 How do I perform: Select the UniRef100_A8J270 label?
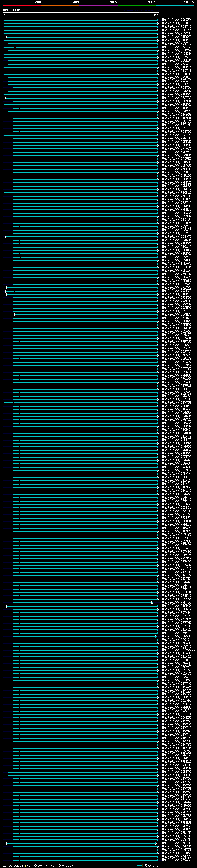(177, 84)
